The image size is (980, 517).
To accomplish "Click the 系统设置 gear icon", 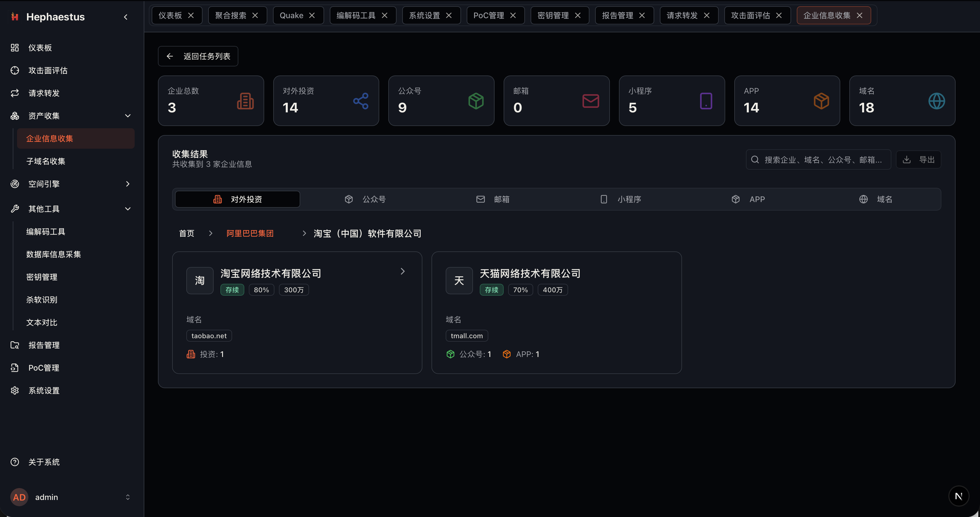I will tap(14, 390).
